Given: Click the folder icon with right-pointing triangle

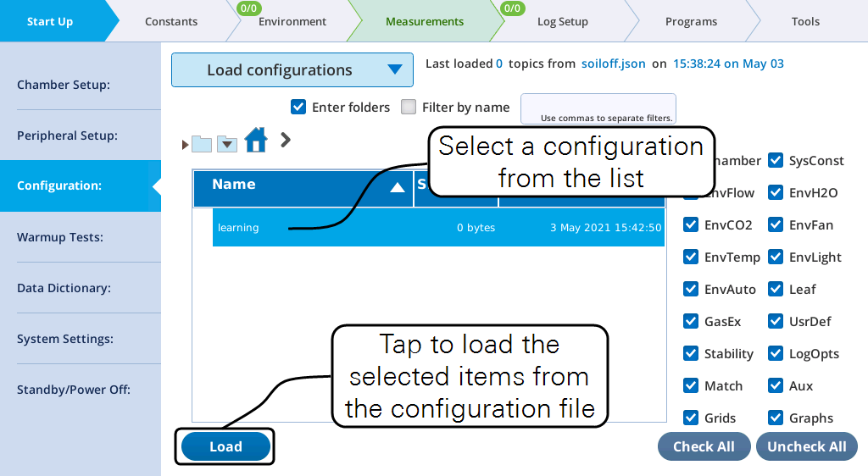Looking at the screenshot, I should (199, 144).
